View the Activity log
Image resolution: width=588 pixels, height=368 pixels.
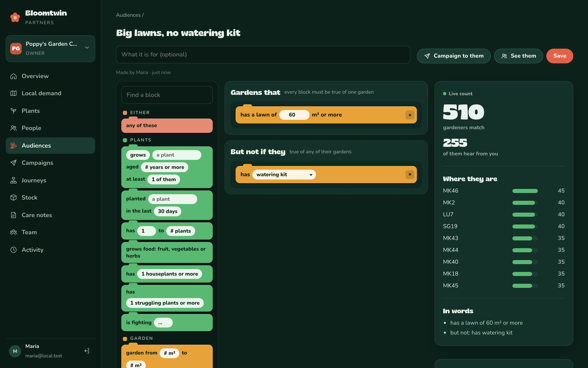(x=50, y=250)
